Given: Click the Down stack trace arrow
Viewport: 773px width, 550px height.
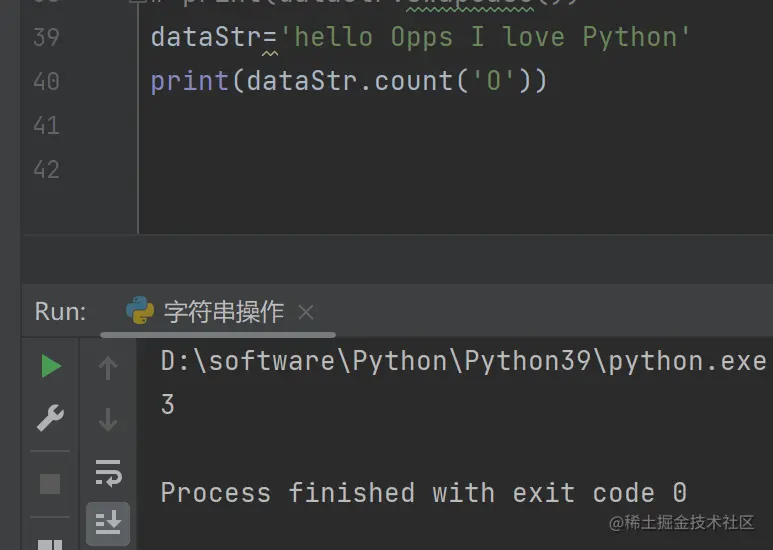Looking at the screenshot, I should point(108,420).
